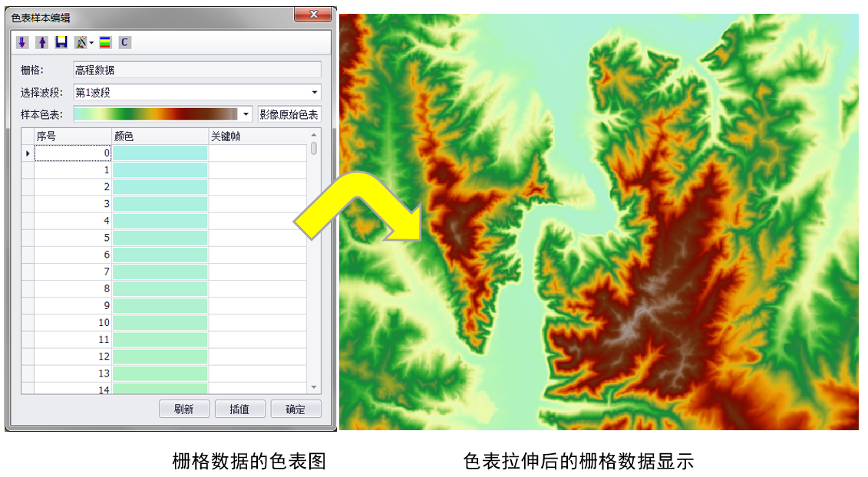Expand the 选择波段 band dropdown

coord(315,93)
